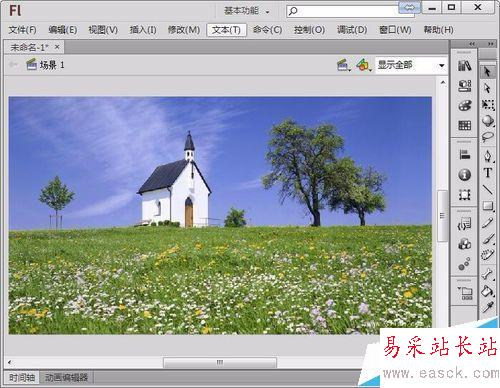Select the Text (T) tool
The image size is (500, 388).
(488, 173)
